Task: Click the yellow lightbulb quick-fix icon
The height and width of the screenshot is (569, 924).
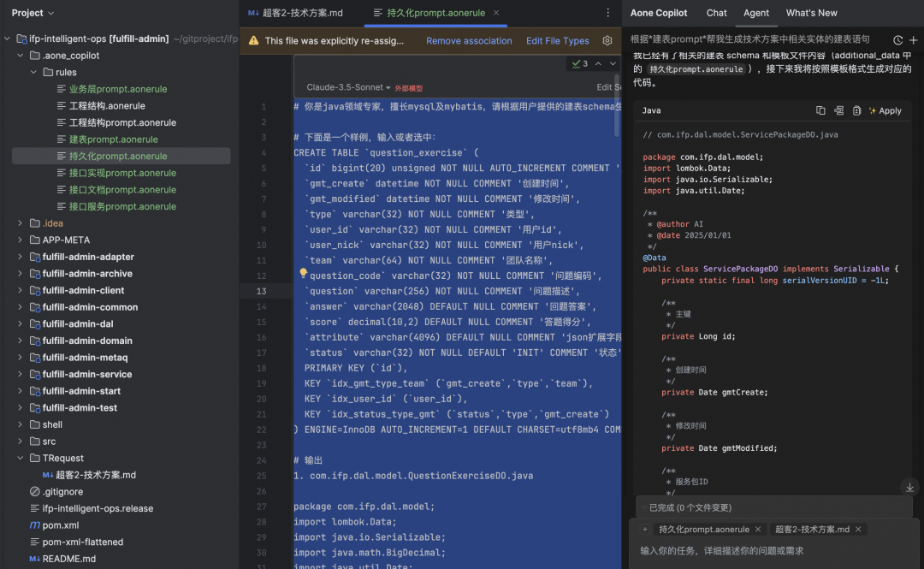Action: 303,273
